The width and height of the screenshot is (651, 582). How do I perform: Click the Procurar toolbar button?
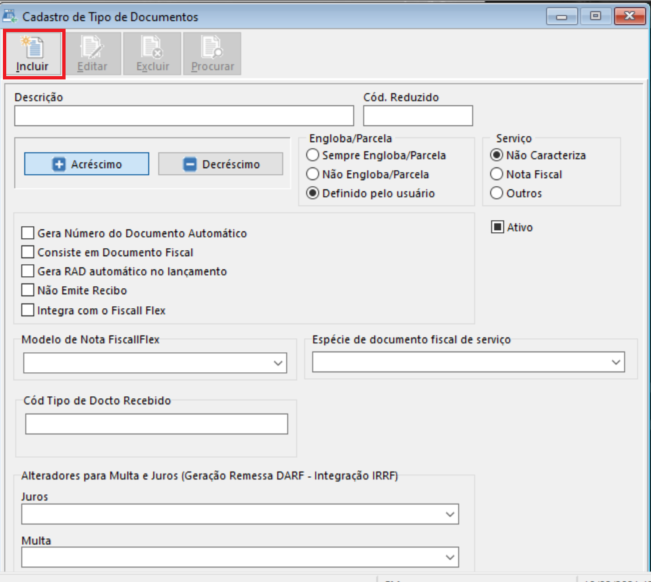pyautogui.click(x=212, y=54)
